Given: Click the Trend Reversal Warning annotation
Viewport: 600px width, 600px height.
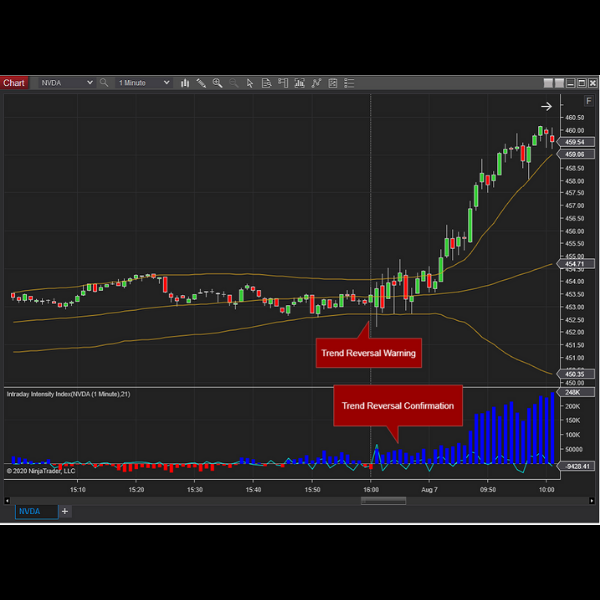Looking at the screenshot, I should coord(368,352).
